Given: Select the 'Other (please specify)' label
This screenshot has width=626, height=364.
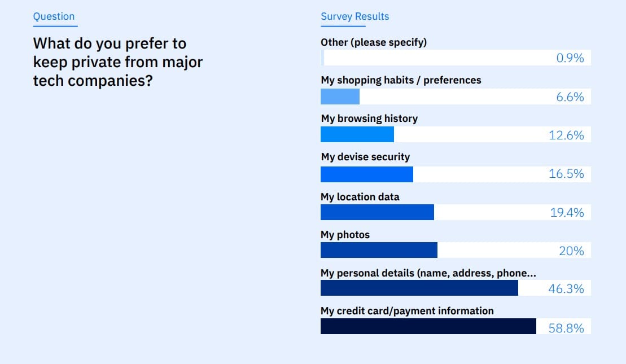Looking at the screenshot, I should [x=374, y=42].
